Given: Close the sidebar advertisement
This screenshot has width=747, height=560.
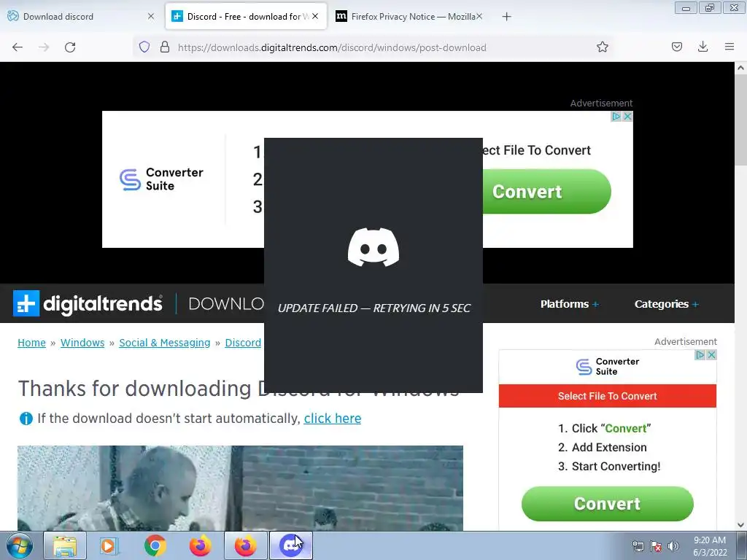Looking at the screenshot, I should pos(711,355).
